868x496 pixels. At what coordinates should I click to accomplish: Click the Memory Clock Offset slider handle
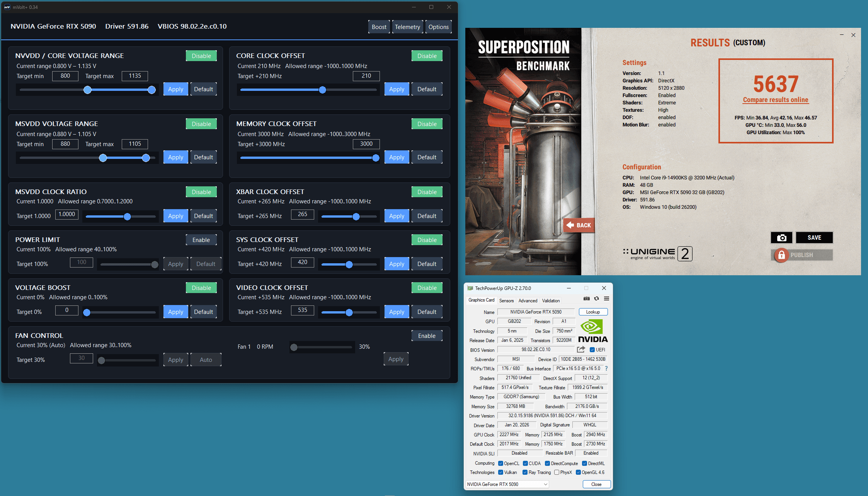pos(376,158)
